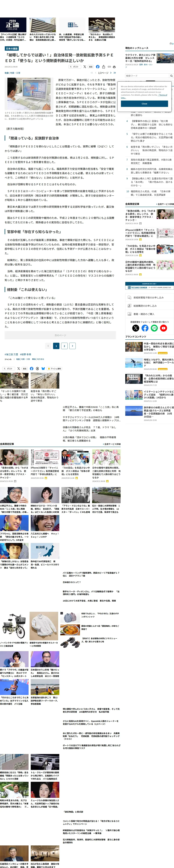Screen dimensions: 174x868
Task: Open NHK building thumbnail article
Action: 14,762
